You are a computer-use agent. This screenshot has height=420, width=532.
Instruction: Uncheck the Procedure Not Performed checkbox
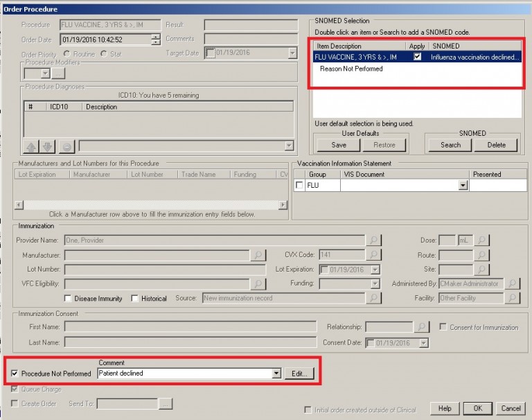tap(16, 374)
